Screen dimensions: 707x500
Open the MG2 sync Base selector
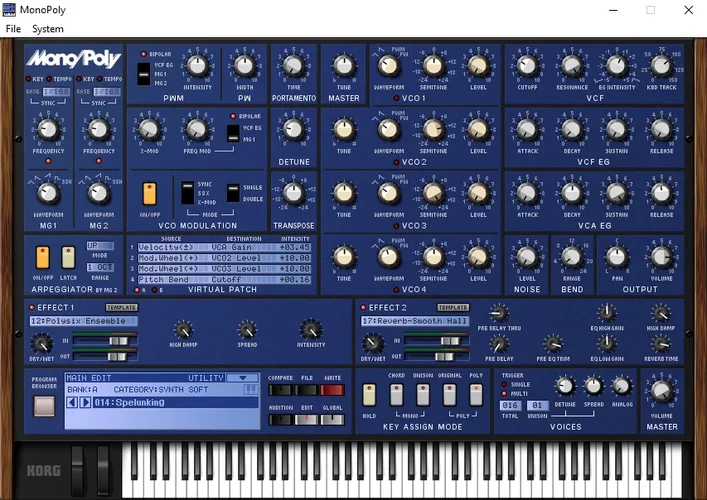pos(107,92)
